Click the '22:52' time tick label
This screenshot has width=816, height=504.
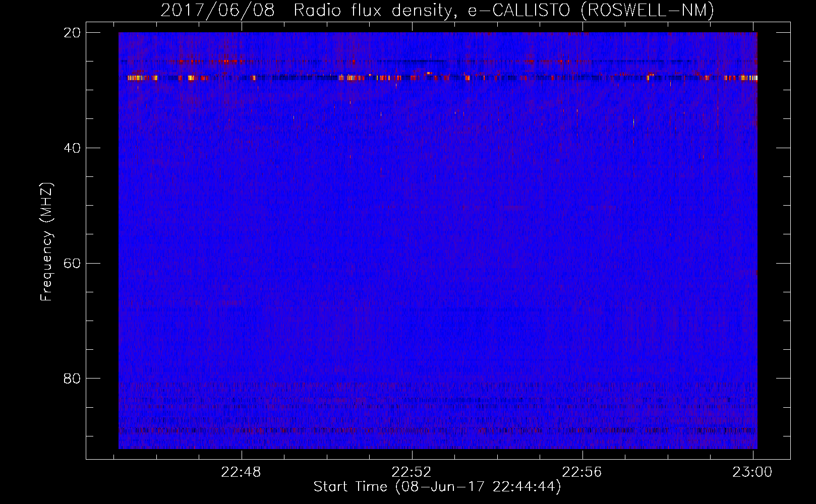point(412,472)
